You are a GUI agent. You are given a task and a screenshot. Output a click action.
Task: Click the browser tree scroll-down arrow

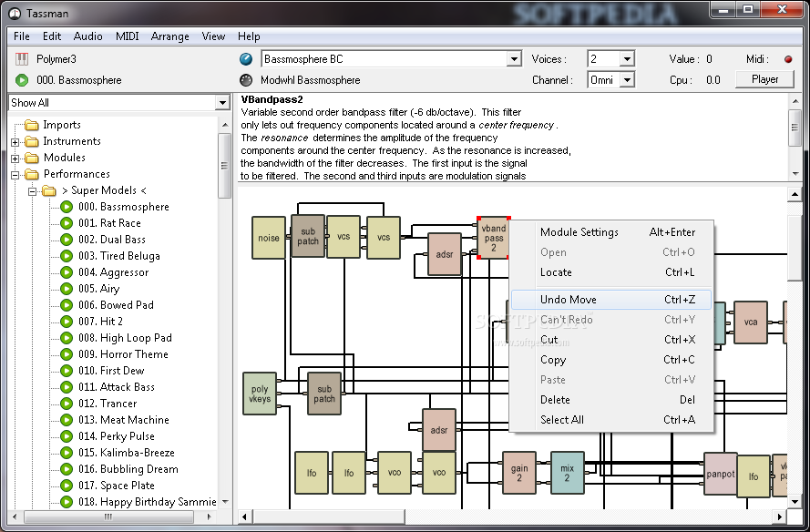pos(225,502)
